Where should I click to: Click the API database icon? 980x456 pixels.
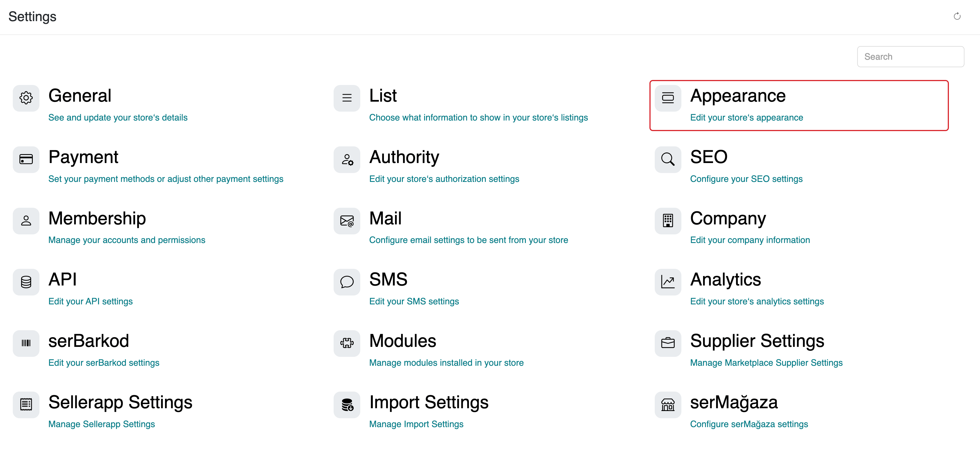26,282
